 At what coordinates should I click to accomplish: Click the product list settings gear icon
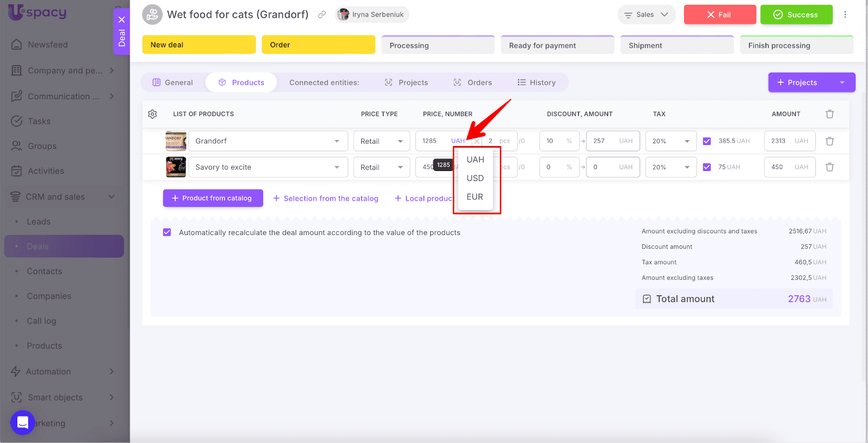[152, 114]
